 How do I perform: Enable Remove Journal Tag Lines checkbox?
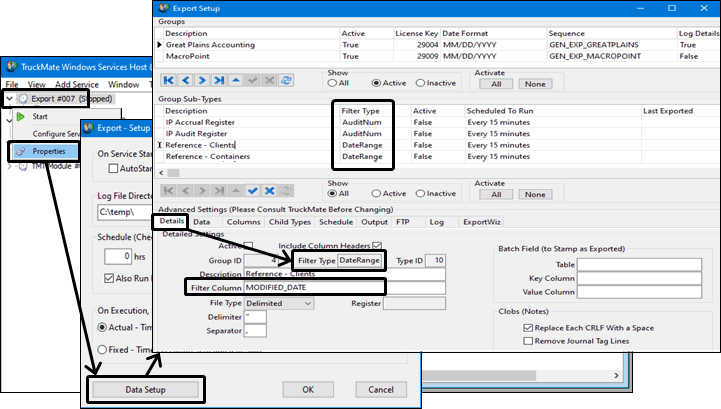tap(528, 341)
